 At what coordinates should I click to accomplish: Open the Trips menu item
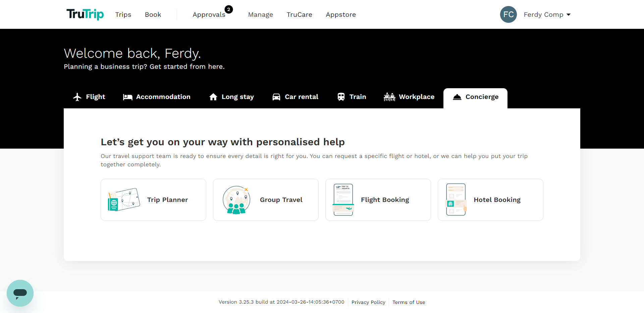123,14
